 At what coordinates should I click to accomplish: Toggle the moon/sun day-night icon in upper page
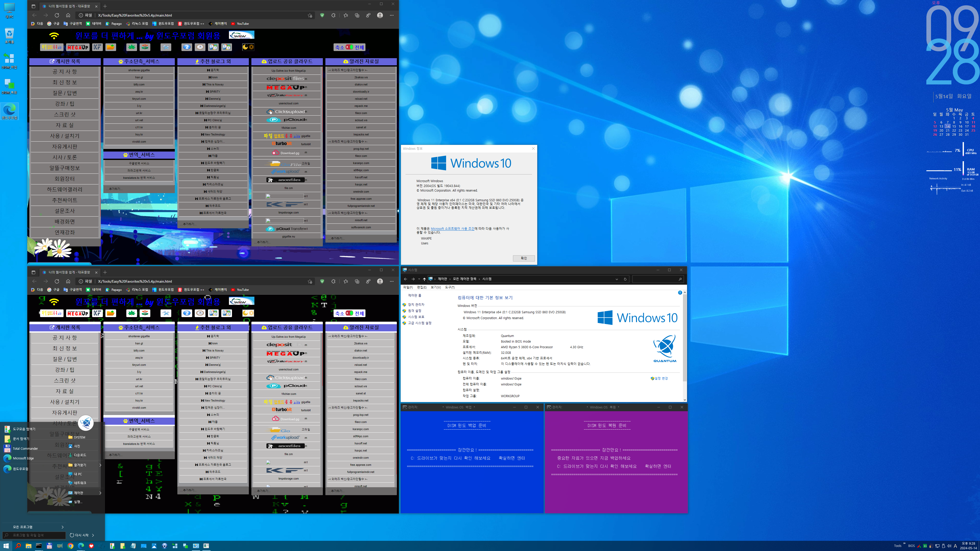pos(248,47)
